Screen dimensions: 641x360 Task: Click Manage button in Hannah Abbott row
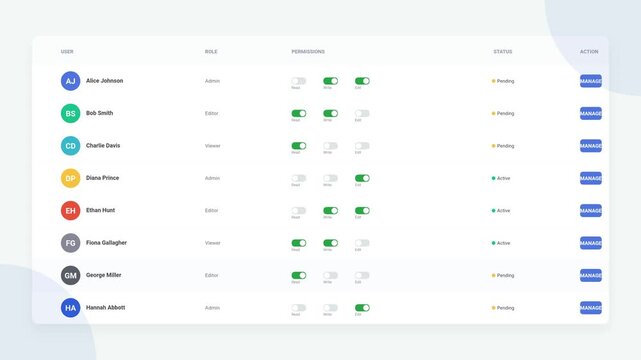pos(591,308)
